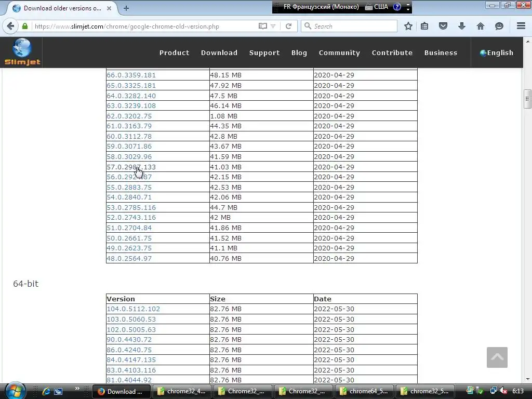Open reader view icon in address bar

262,26
